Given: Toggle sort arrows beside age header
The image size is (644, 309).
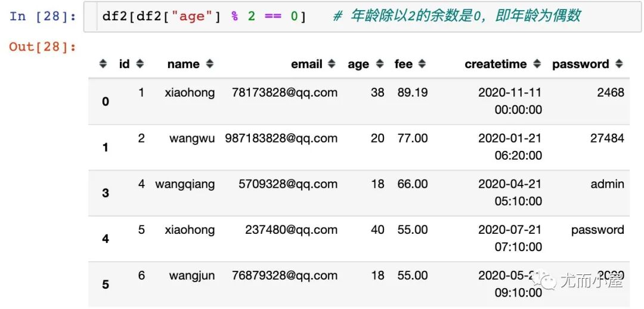Looking at the screenshot, I should [380, 64].
